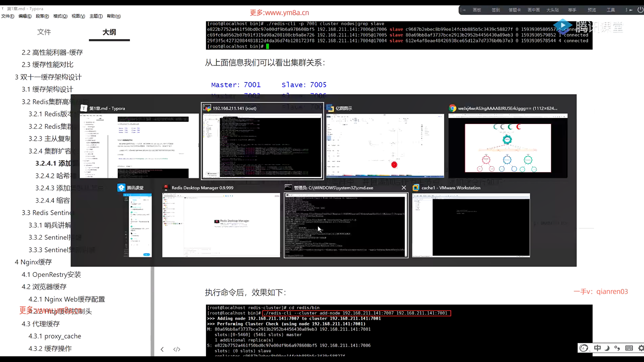Open the 主题(T) menu
The image size is (644, 362).
pyautogui.click(x=96, y=16)
